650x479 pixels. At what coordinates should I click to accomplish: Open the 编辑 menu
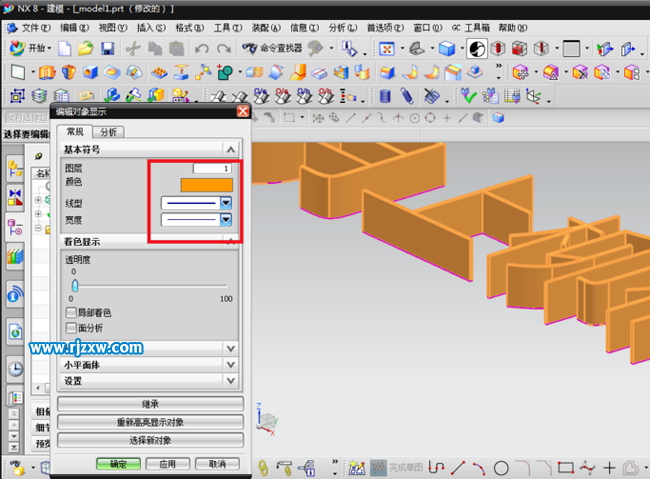(74, 28)
